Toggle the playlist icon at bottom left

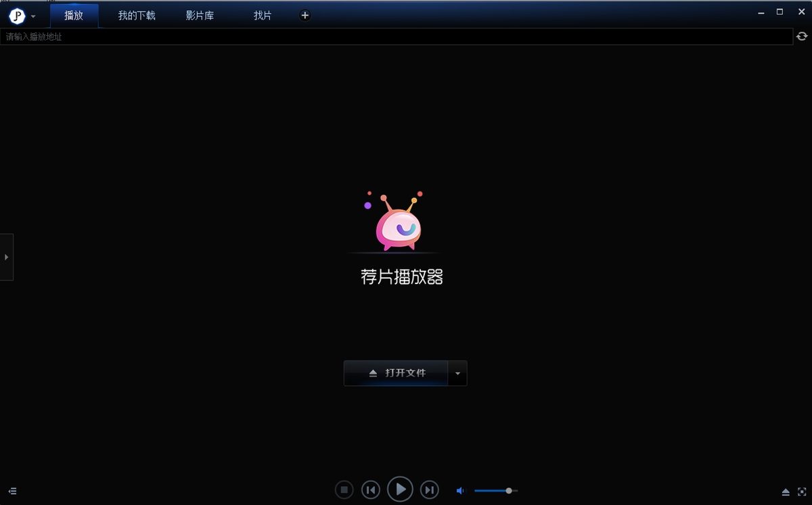[x=13, y=491]
